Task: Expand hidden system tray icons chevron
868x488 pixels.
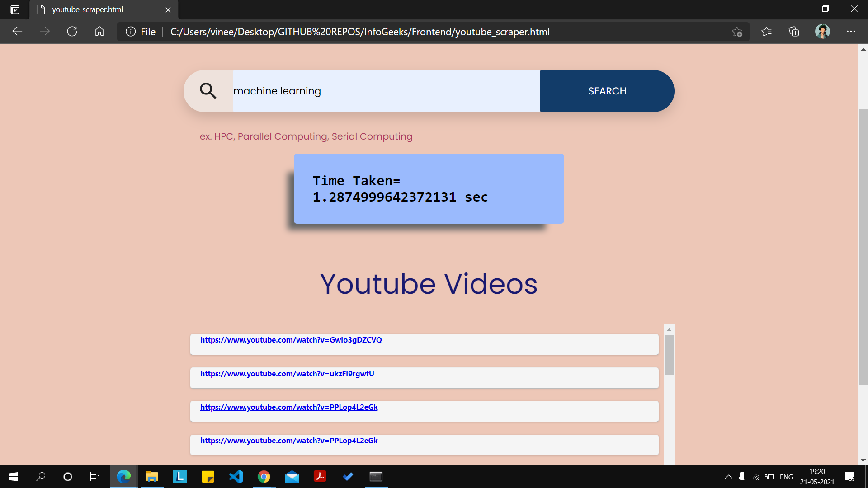Action: coord(728,477)
